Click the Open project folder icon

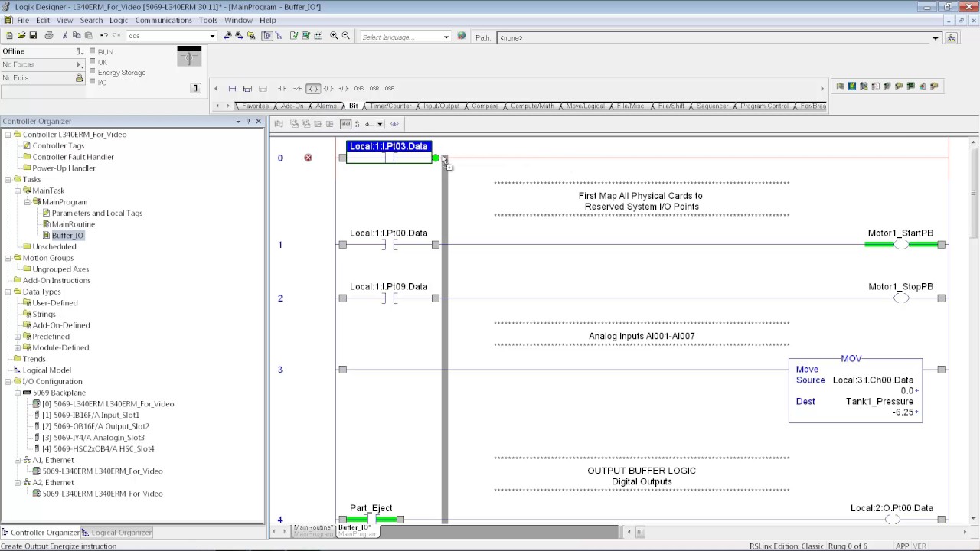click(x=21, y=36)
